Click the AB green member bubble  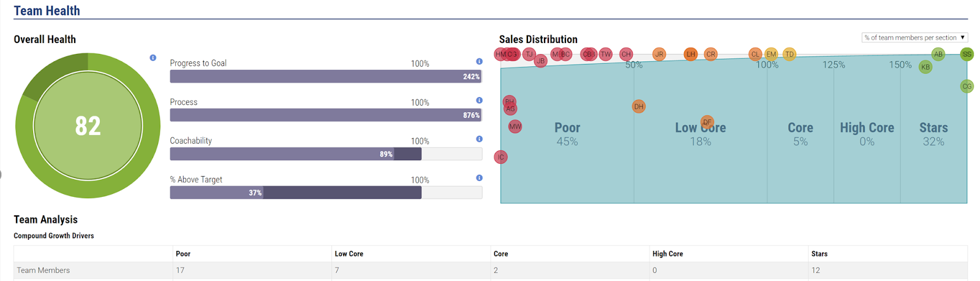click(x=938, y=54)
